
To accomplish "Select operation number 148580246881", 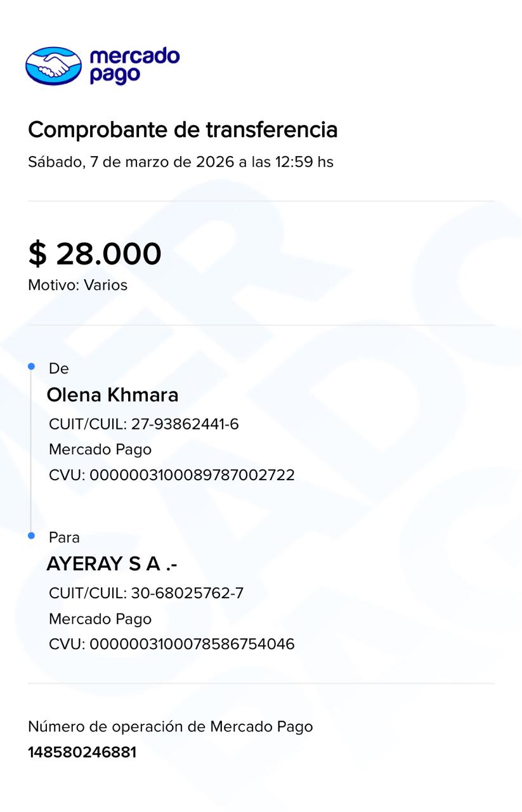I will (82, 752).
